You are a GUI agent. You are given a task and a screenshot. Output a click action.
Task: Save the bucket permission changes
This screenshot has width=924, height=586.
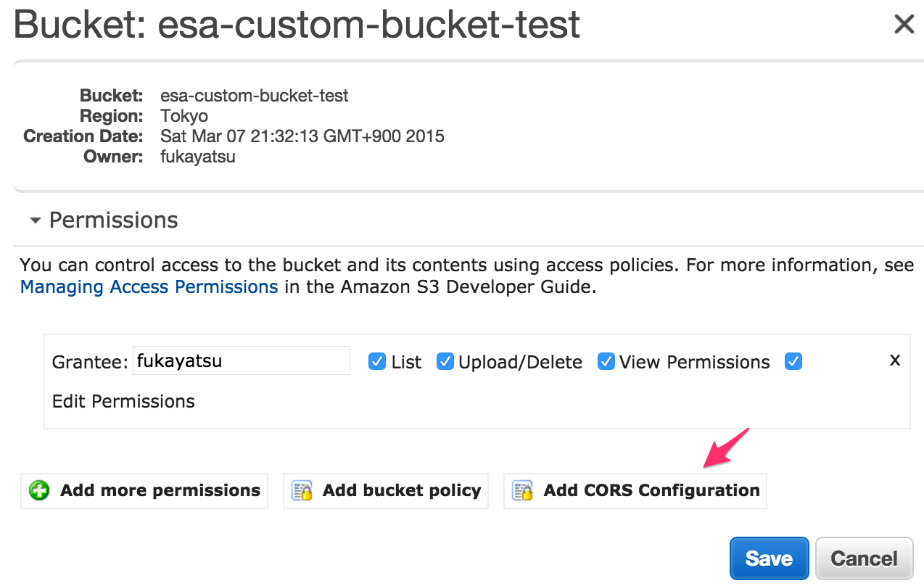[769, 558]
